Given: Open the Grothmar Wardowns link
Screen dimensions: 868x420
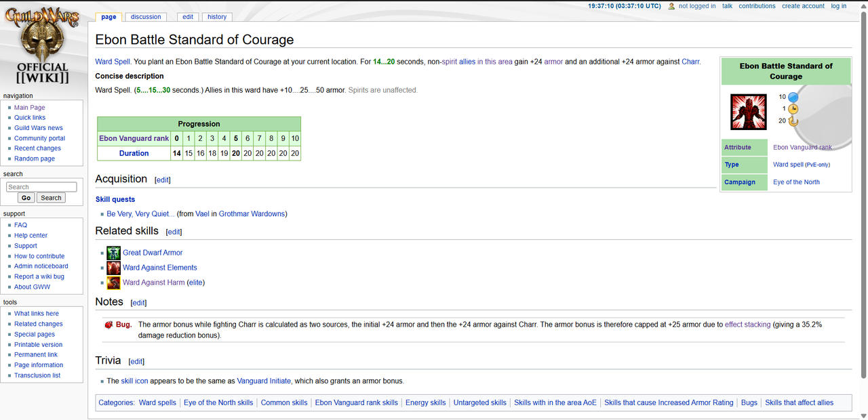Looking at the screenshot, I should [252, 214].
